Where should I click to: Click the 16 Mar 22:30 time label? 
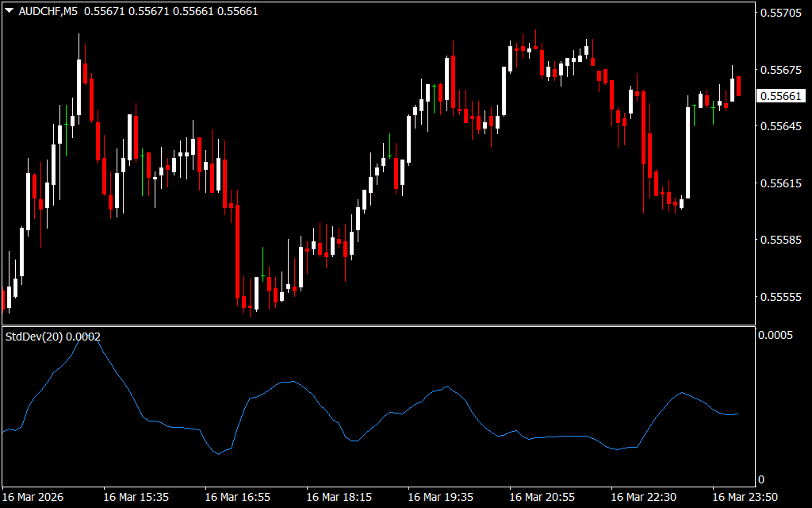[x=644, y=497]
